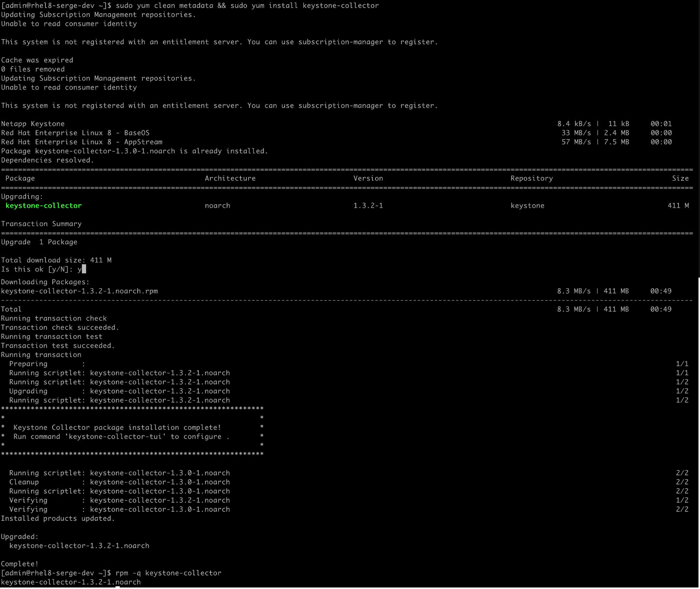Screen dimensions: 700x589
Task: Select the 'Transaction Summary' heading
Action: coord(41,224)
